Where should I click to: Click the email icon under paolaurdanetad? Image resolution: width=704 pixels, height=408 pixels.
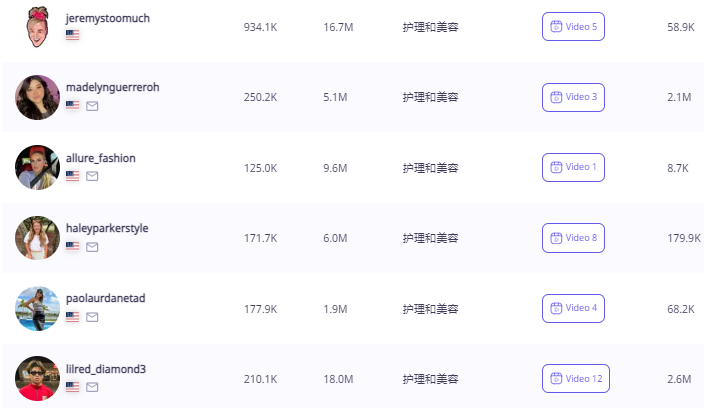click(92, 317)
